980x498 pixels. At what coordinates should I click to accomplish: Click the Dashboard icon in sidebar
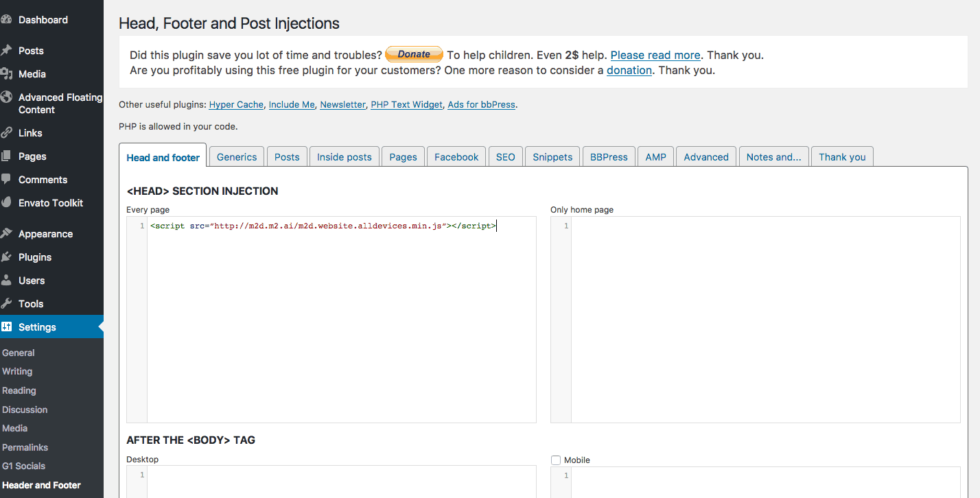tap(6, 20)
